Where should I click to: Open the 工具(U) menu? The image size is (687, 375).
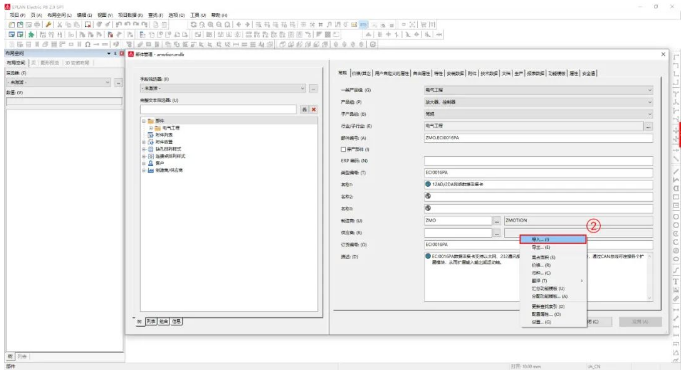click(197, 15)
